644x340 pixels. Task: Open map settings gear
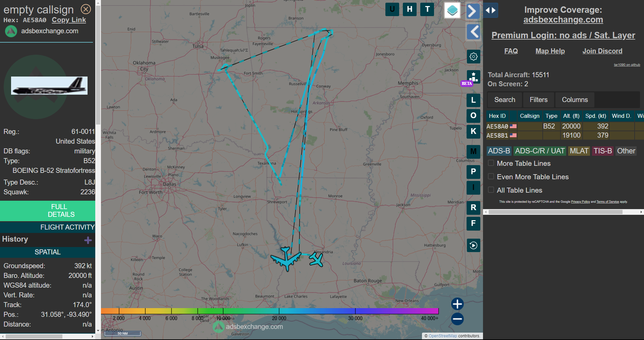point(473,56)
